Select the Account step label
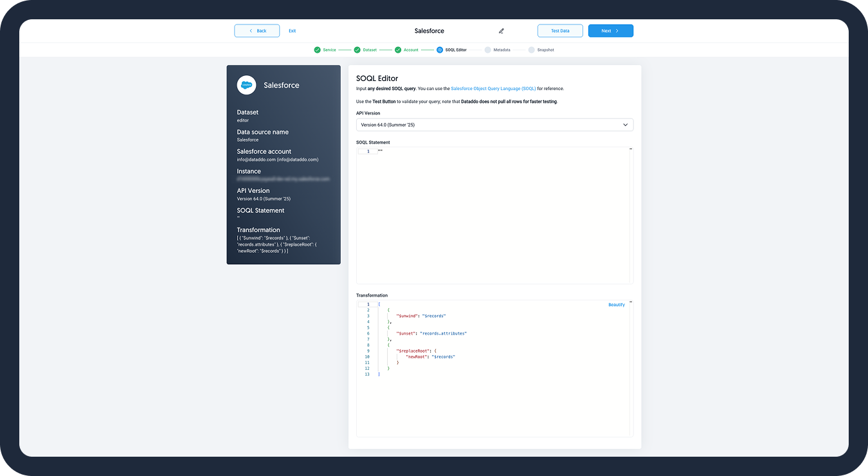This screenshot has height=476, width=868. (411, 50)
